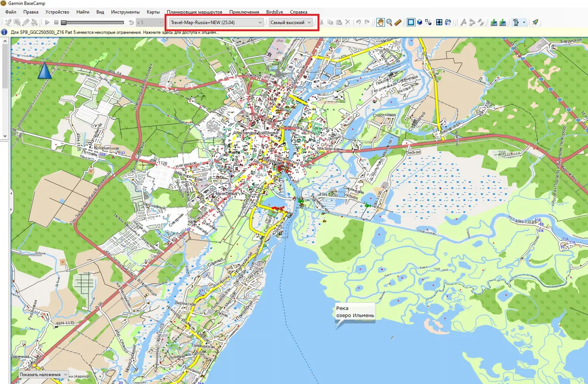
Task: Click the Cut scissors icon
Action: 322,22
